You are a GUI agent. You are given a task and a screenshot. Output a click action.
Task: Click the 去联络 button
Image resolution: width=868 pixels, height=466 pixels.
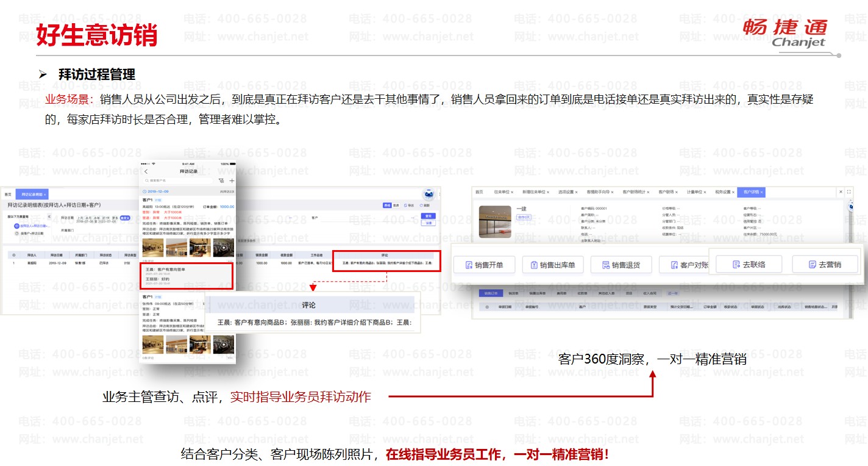click(749, 264)
